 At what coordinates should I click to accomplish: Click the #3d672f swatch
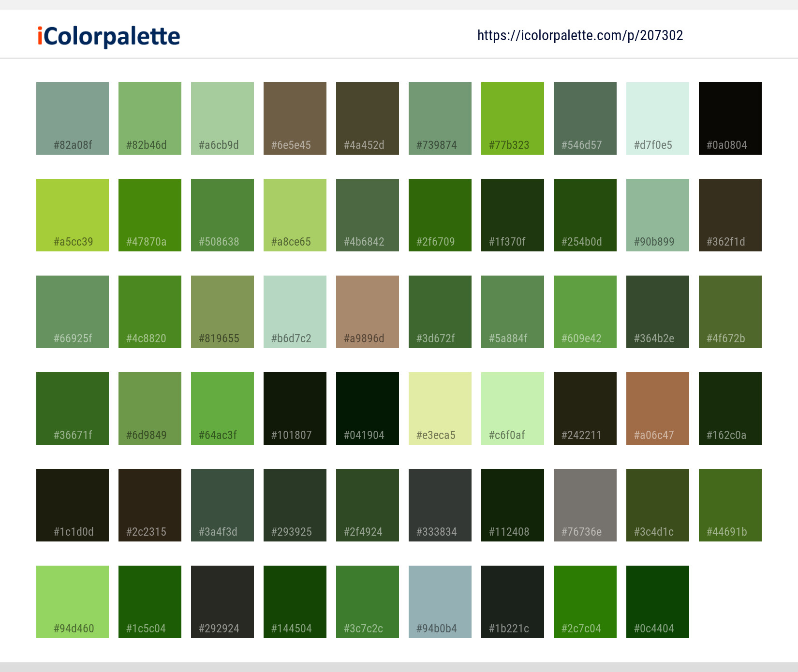[440, 312]
